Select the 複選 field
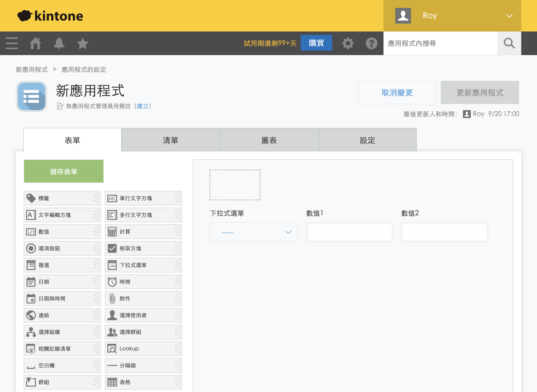Screen dimensions: 537x392 (62, 265)
